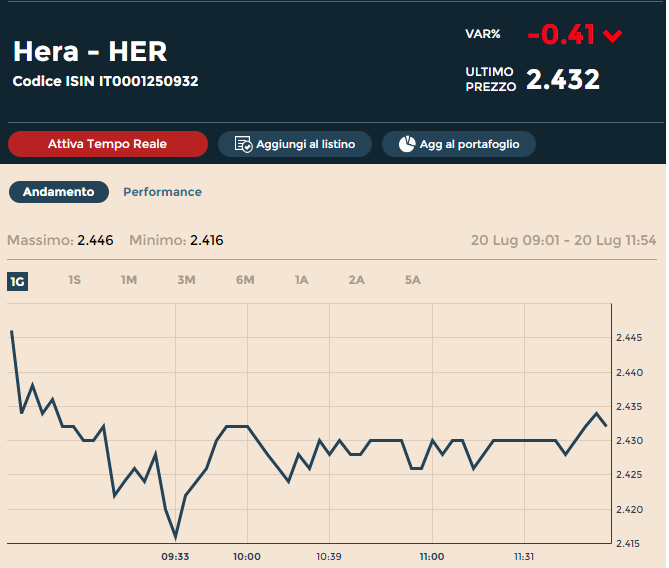Image resolution: width=669 pixels, height=568 pixels.
Task: Click the 11:31 time axis label
Action: pos(524,556)
